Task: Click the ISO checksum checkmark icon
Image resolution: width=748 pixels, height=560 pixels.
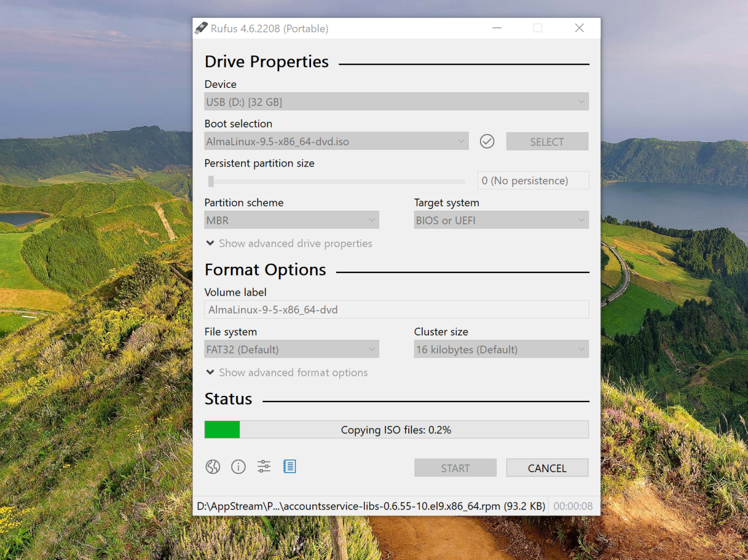Action: [x=487, y=142]
